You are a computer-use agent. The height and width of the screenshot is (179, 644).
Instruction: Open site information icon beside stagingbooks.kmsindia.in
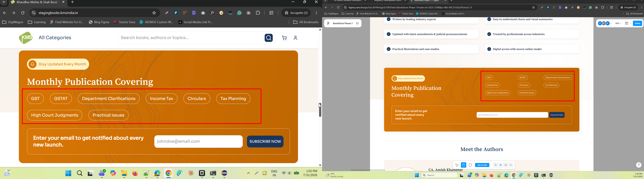point(34,13)
